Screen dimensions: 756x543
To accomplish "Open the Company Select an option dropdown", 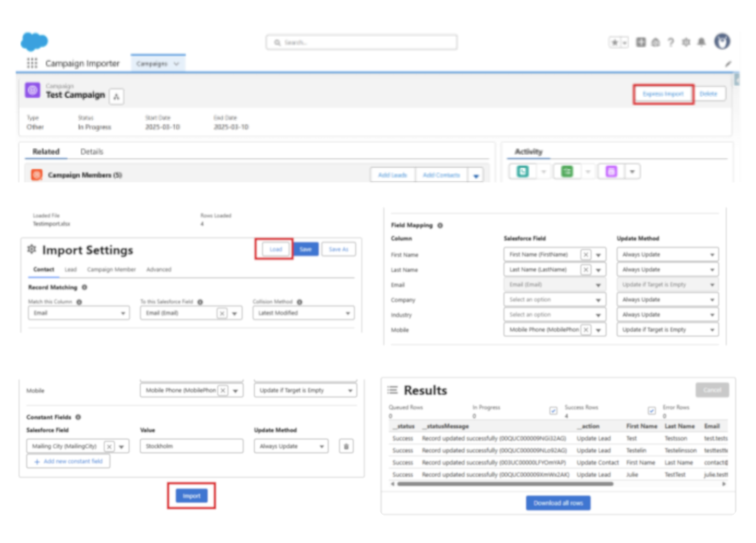I will [554, 300].
